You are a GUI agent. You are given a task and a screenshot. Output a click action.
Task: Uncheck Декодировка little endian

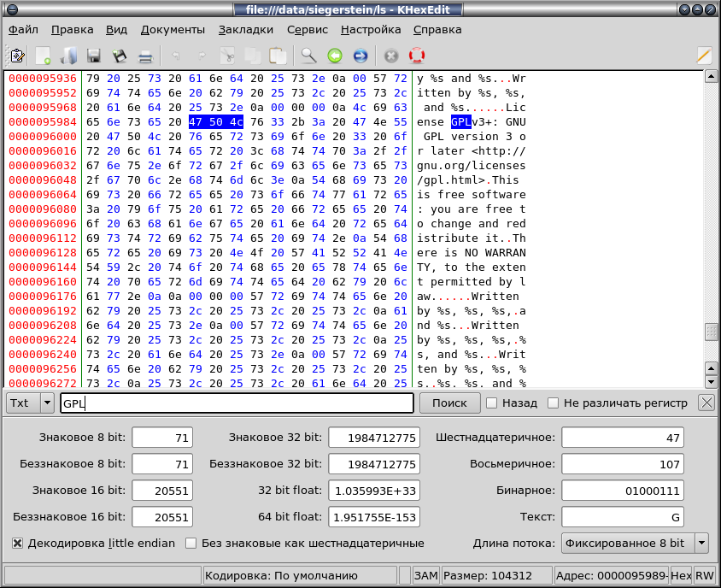17,544
